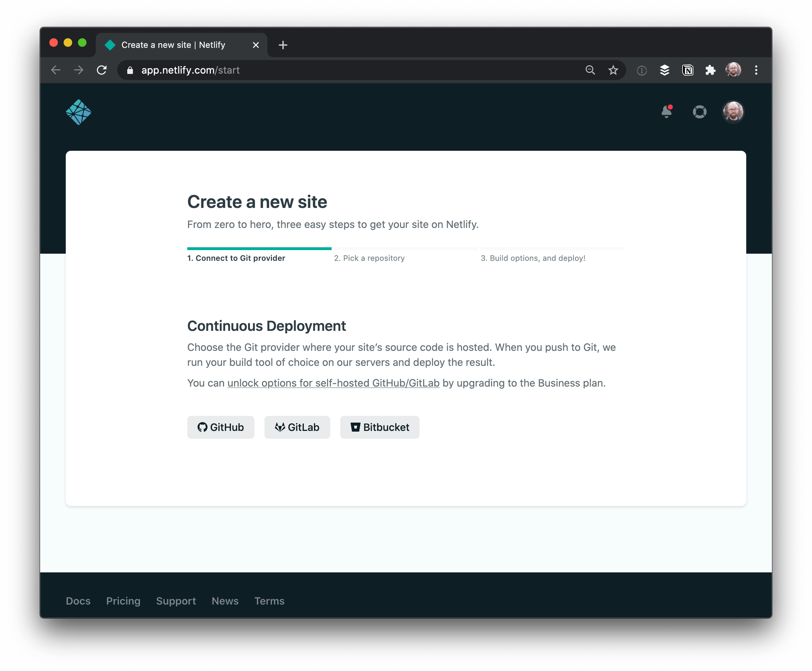The width and height of the screenshot is (812, 671).
Task: Click browser bookmark star icon
Action: pyautogui.click(x=612, y=69)
